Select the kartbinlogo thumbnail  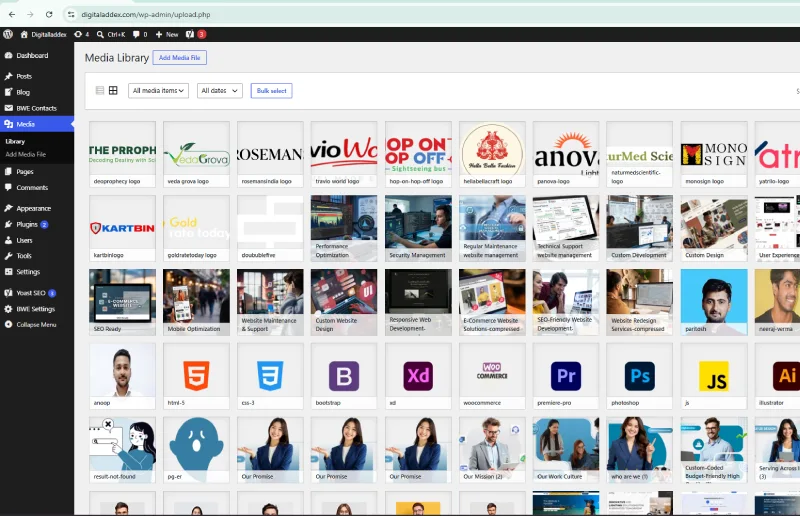click(122, 228)
